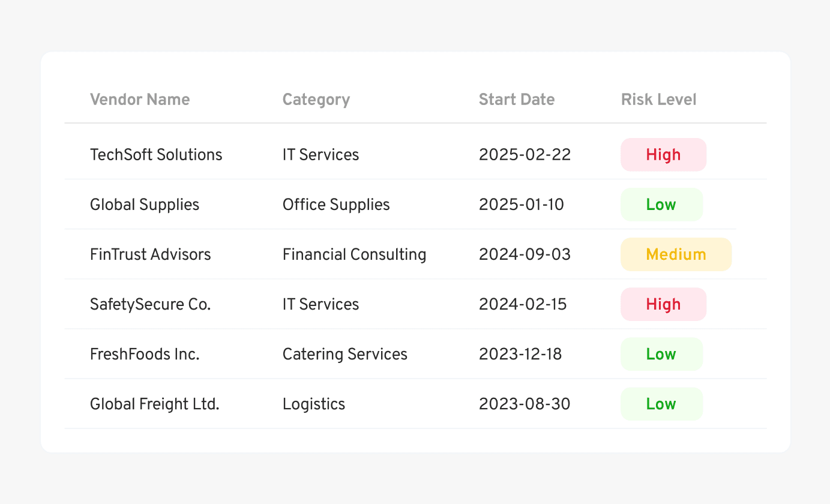Click the Low risk badge for FreshFoods Inc.
Viewport: 830px width, 504px height.
tap(661, 354)
